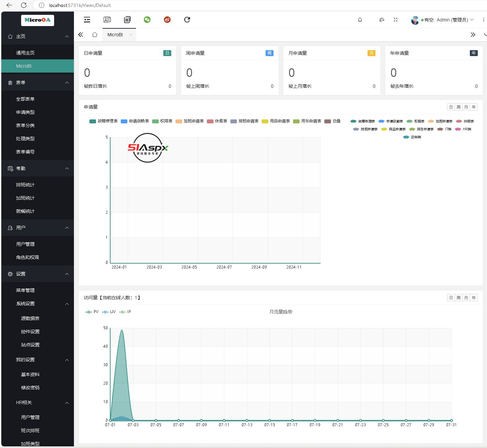The width and height of the screenshot is (487, 448).
Task: Switch 申请量 chart to 周 view
Action: click(x=458, y=107)
